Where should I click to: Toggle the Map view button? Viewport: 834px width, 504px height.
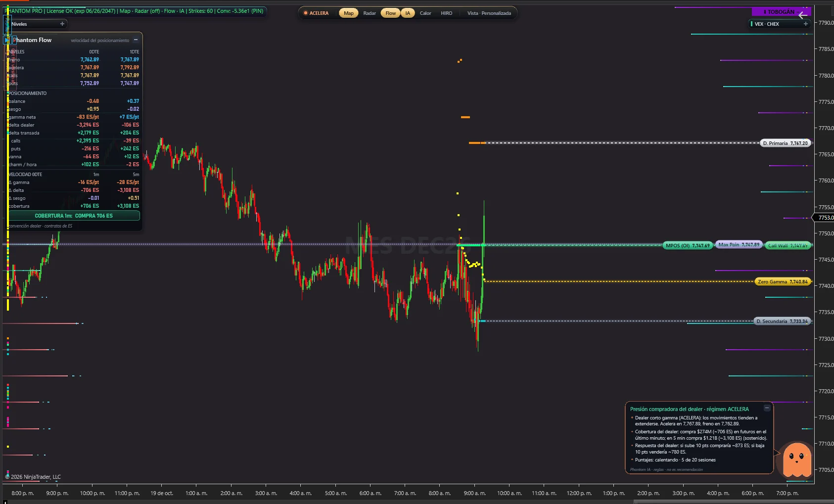pyautogui.click(x=349, y=13)
